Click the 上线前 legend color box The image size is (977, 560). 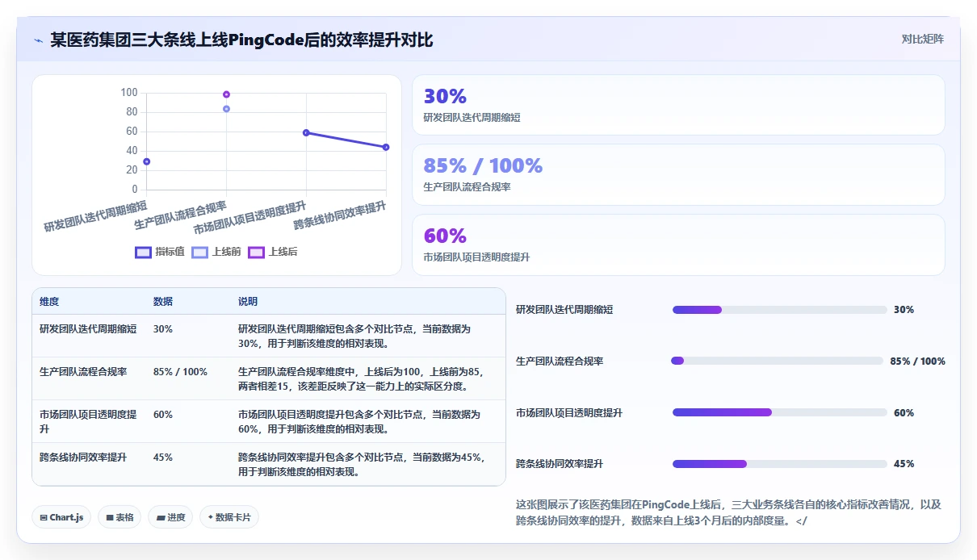tap(199, 252)
